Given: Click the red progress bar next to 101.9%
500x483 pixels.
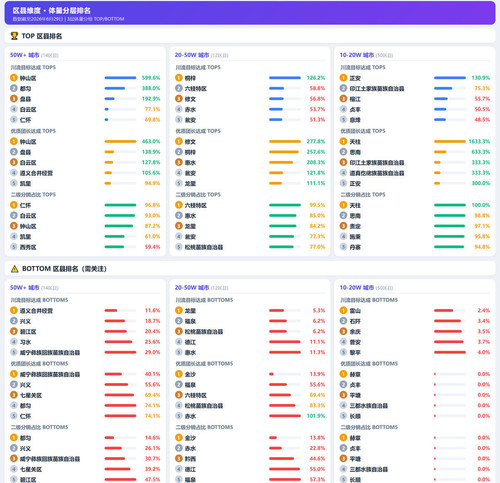Looking at the screenshot, I should [285, 416].
